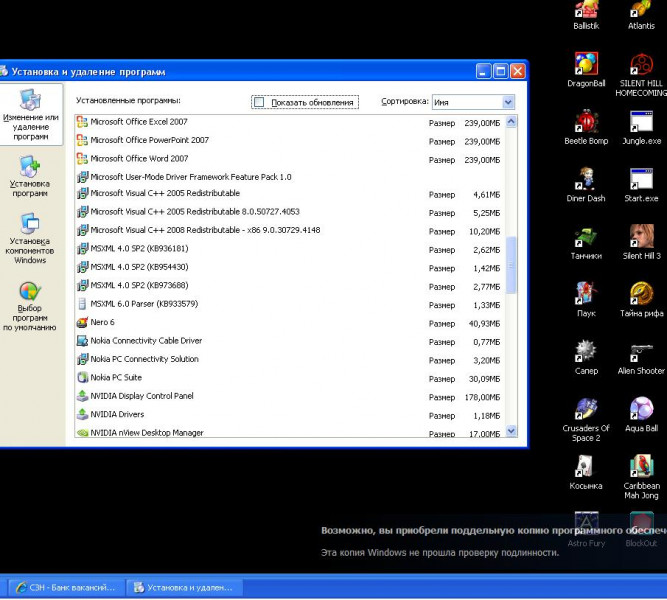The width and height of the screenshot is (667, 600).
Task: Launch the Atlantis desktop icon
Action: click(x=641, y=15)
